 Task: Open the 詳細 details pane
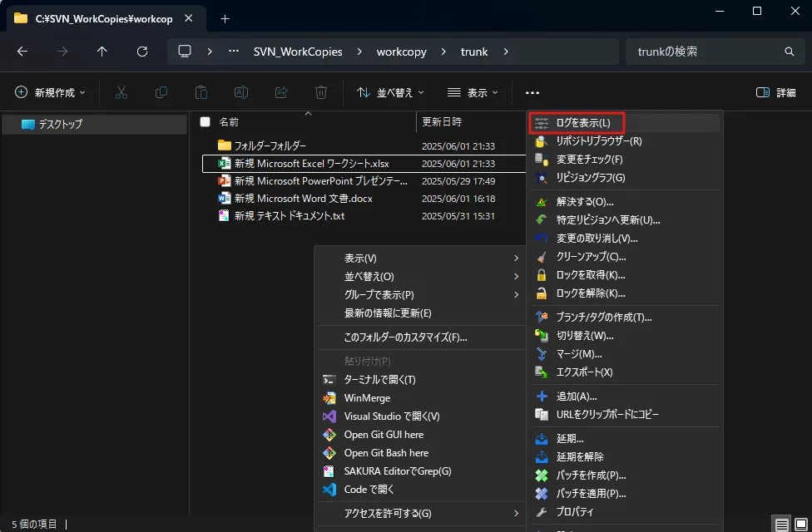pos(775,92)
